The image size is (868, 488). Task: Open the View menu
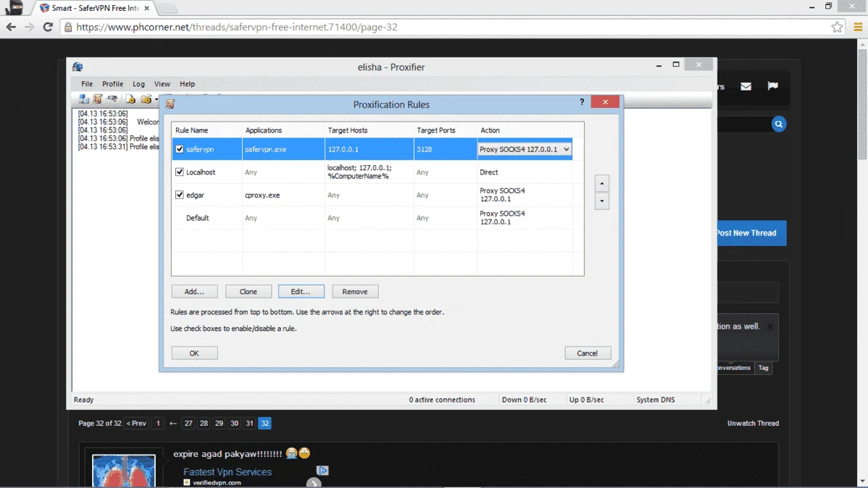(162, 84)
